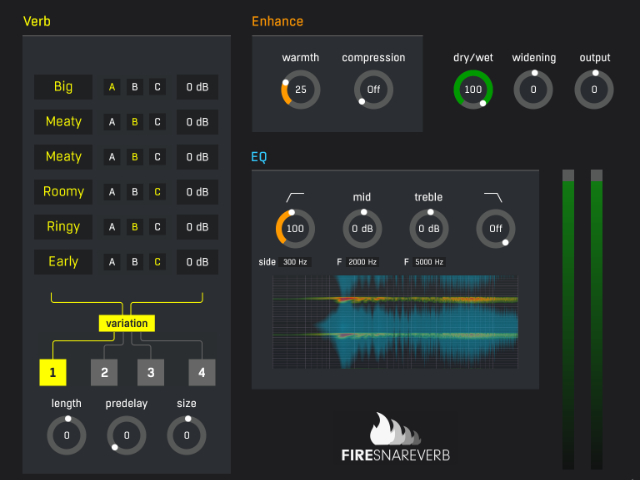Select variant C for Big reverb
Image resolution: width=640 pixels, height=480 pixels.
[157, 87]
